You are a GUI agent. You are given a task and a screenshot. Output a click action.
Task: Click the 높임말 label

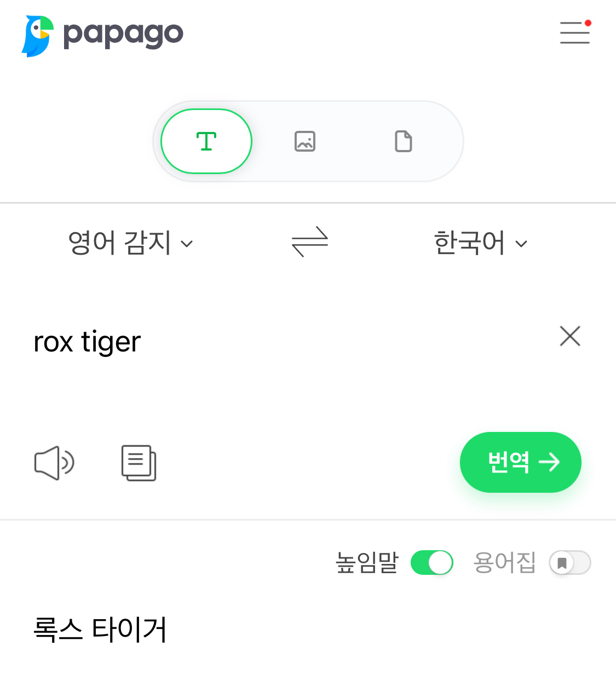coord(367,563)
